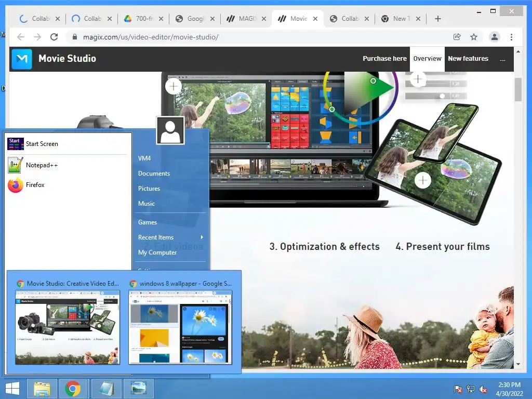
Task: Open a new tab with plus button
Action: 437,19
